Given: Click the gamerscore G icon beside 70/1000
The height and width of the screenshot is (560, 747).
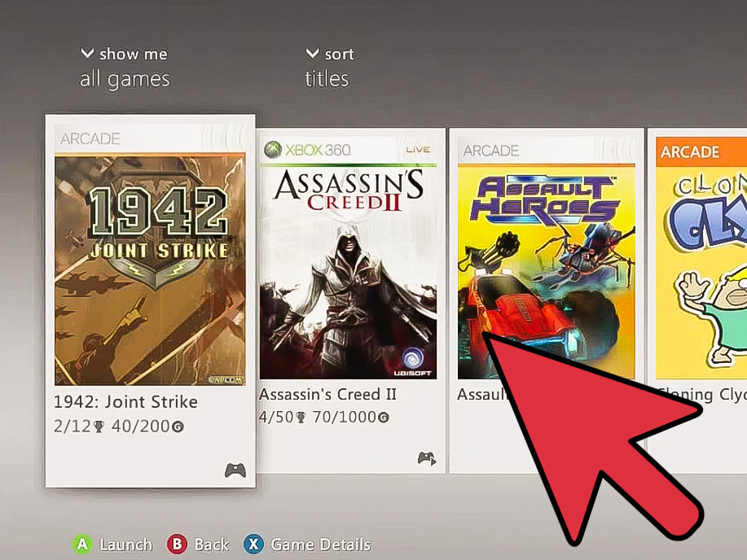Looking at the screenshot, I should click(384, 418).
